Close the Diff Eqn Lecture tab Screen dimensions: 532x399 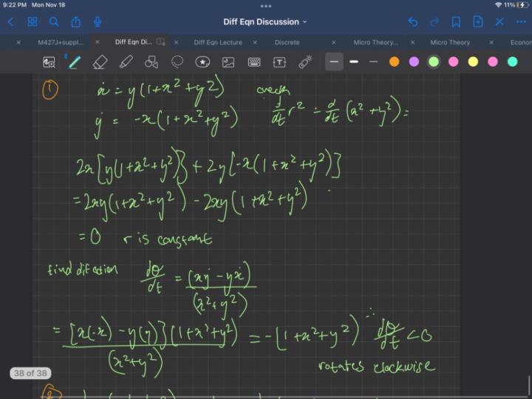[176, 42]
